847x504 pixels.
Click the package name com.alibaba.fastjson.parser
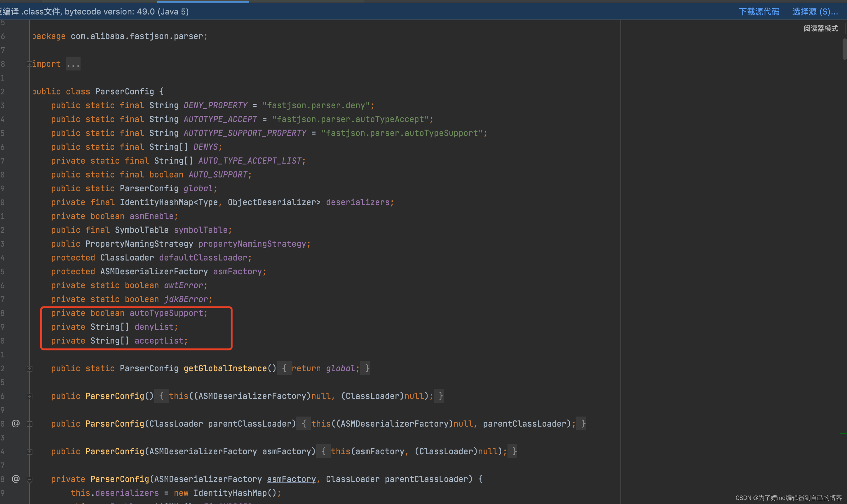(137, 36)
